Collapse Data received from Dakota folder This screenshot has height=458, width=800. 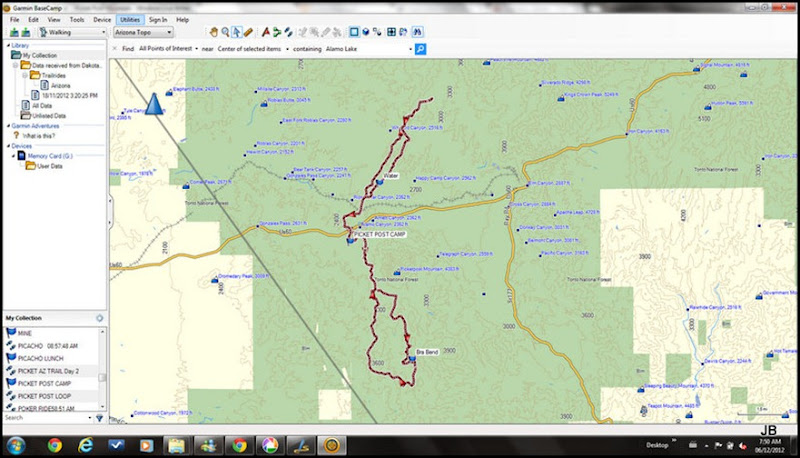coord(15,65)
